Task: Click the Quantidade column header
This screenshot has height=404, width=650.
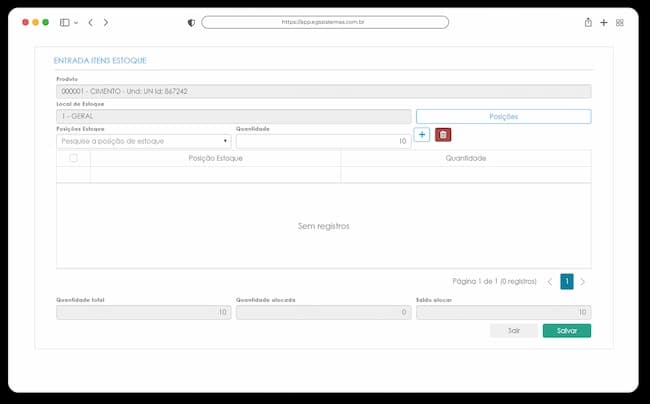Action: pos(466,158)
